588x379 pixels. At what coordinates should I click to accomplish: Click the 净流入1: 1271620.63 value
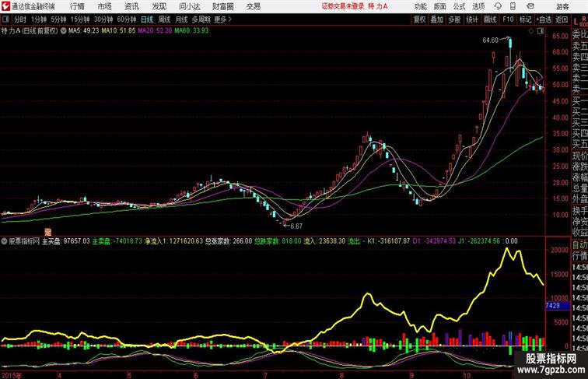click(x=173, y=241)
